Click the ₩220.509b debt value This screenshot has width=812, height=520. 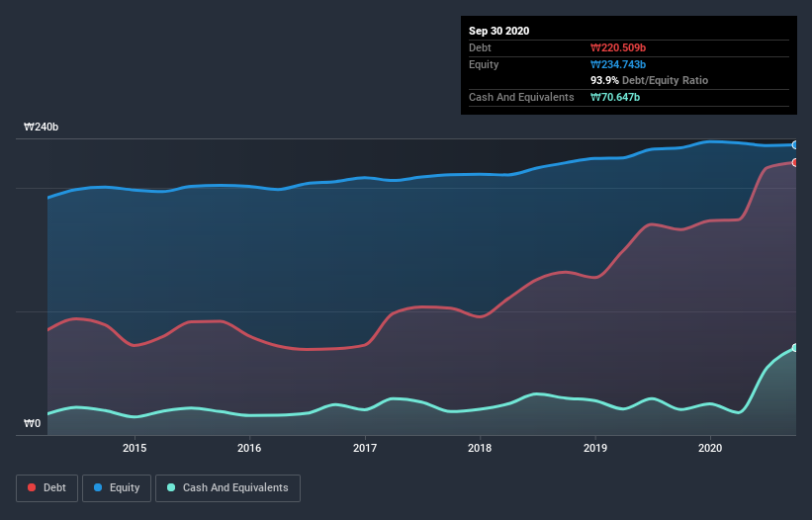click(x=618, y=47)
